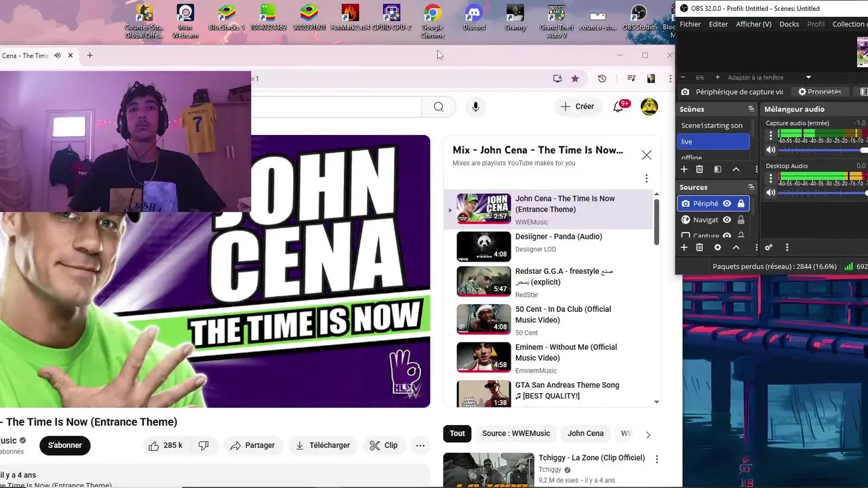Open the Granny game desktop icon
868x488 pixels.
point(515,18)
